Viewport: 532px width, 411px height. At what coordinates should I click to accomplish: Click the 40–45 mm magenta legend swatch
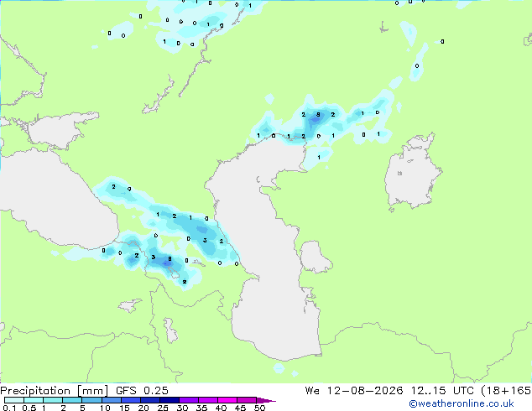227,400
